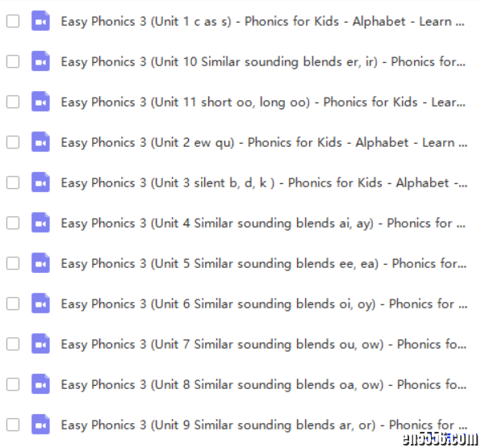Click video icon for Unit 4 ai, ay

point(40,223)
